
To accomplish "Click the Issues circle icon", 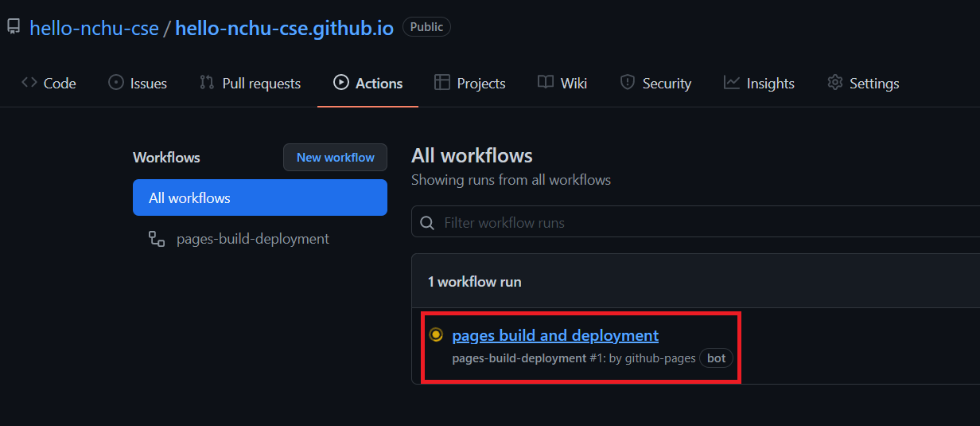I will 116,82.
